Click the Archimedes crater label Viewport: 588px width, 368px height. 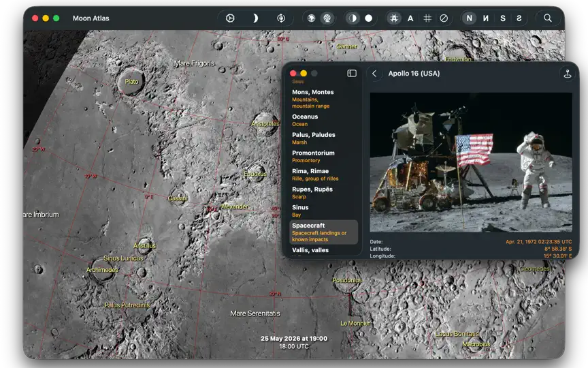tap(102, 270)
